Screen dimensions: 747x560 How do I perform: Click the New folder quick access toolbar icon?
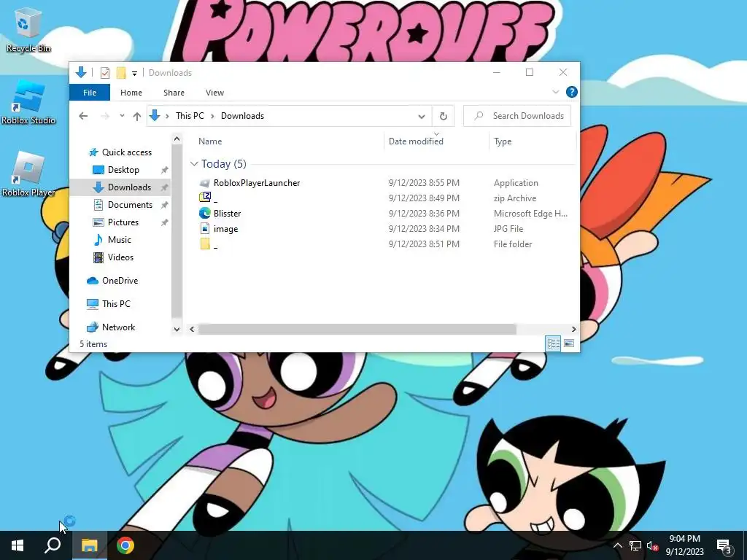[x=121, y=73]
